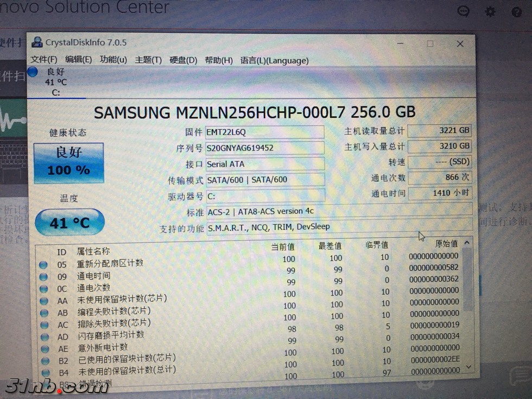Click the 属性名称 column header
Screen dimensions: 532x399
[93, 251]
